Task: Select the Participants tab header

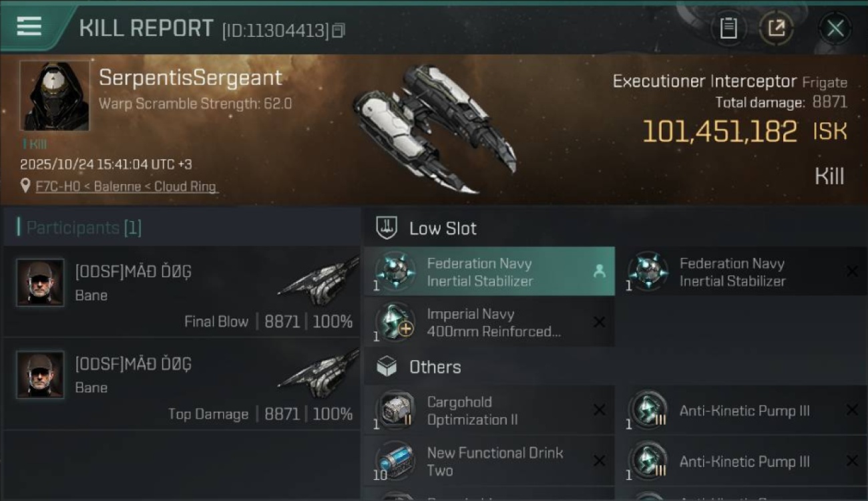Action: (x=80, y=228)
